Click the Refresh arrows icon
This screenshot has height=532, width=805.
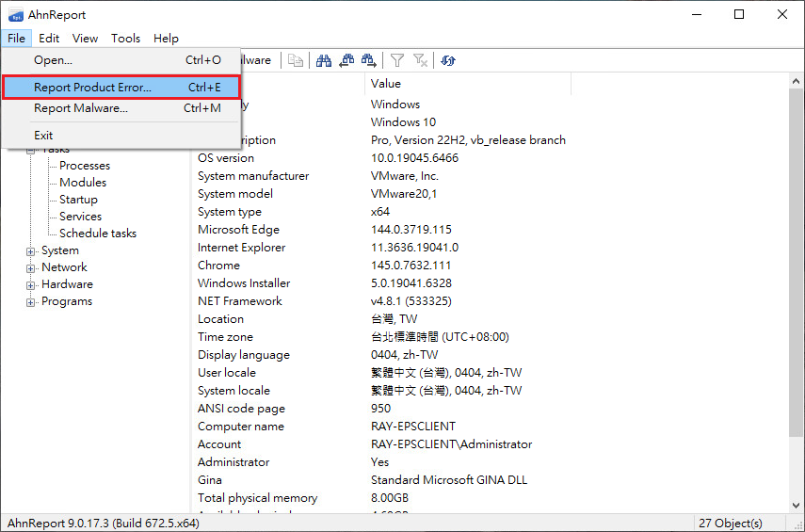[448, 60]
